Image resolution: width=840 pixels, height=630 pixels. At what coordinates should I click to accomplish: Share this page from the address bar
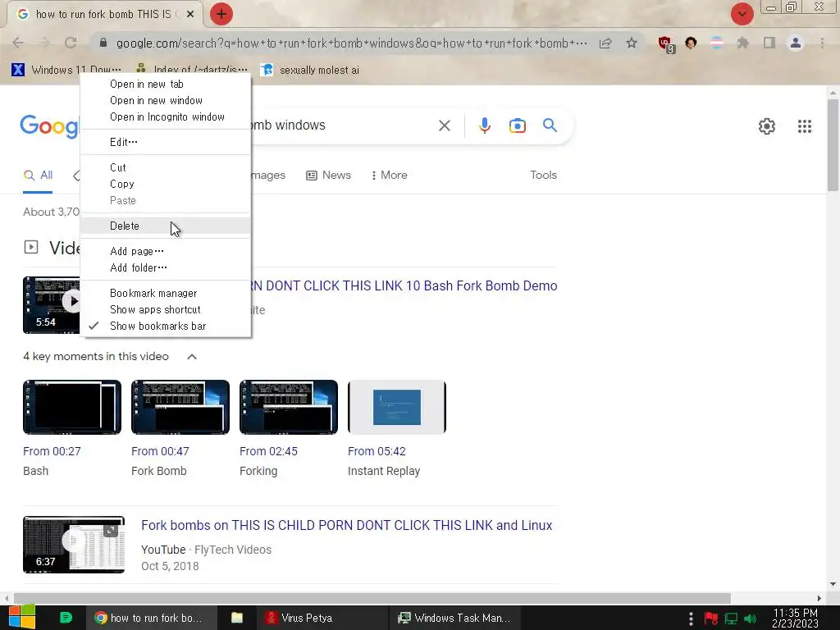coord(605,43)
